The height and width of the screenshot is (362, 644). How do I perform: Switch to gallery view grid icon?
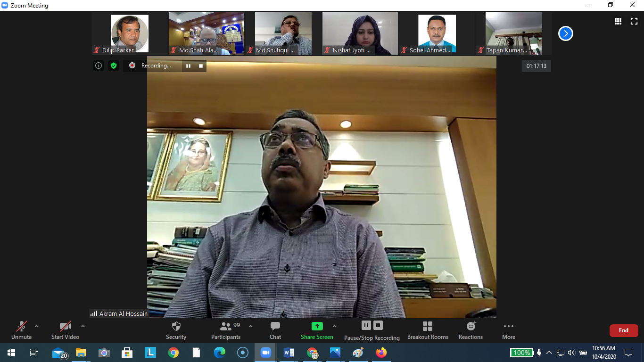[x=618, y=21]
